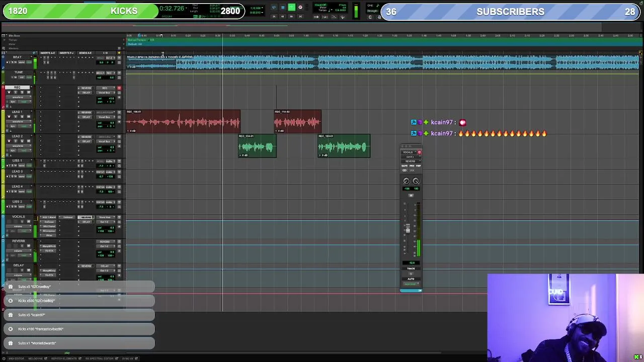The height and width of the screenshot is (362, 644).
Task: Open the RVox insert on VOCALS
Action: click(49, 235)
